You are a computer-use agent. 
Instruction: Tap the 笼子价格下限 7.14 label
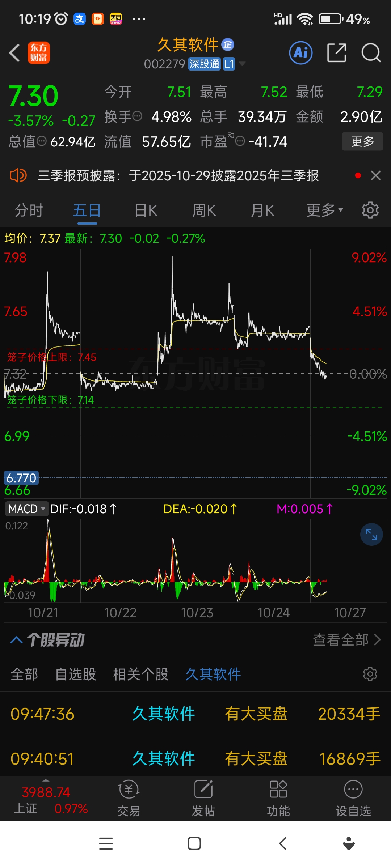[50, 400]
